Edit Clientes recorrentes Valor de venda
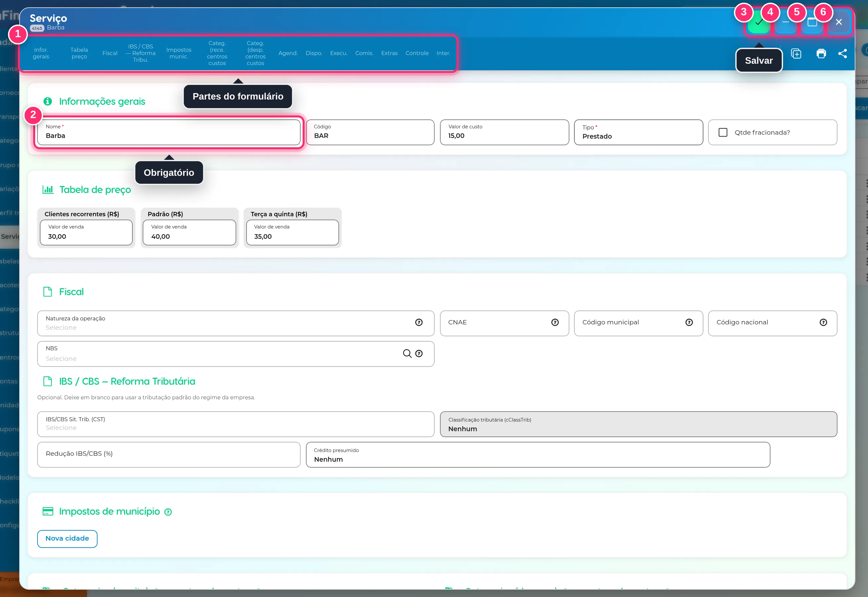The width and height of the screenshot is (868, 597). [x=86, y=233]
